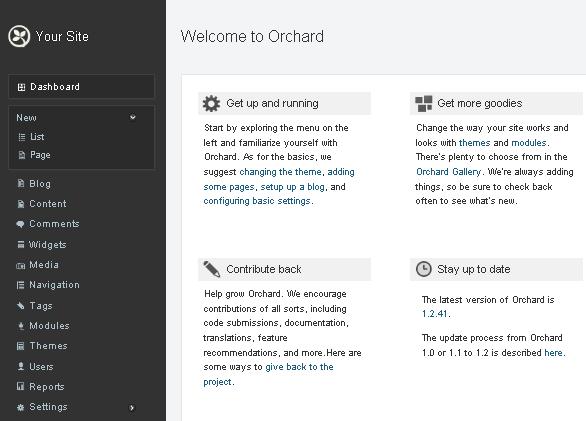This screenshot has width=586, height=421.
Task: Open the 1.2.41 version link
Action: pyautogui.click(x=435, y=314)
